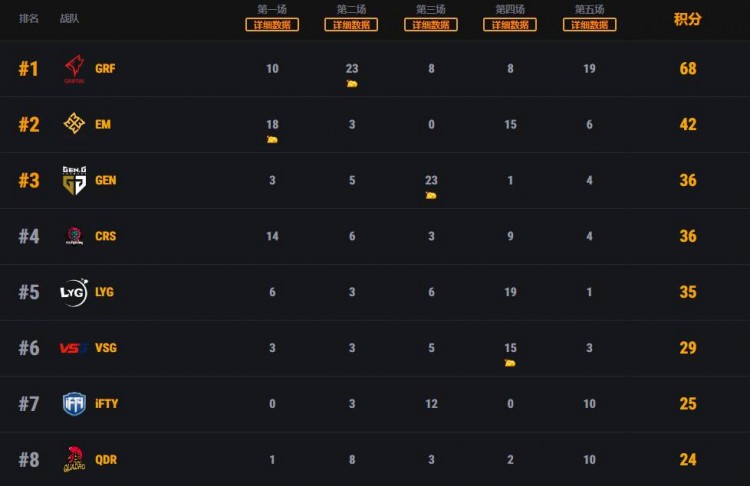Open detailed data for 第五场
Viewport: 750px width, 486px height.
[589, 25]
